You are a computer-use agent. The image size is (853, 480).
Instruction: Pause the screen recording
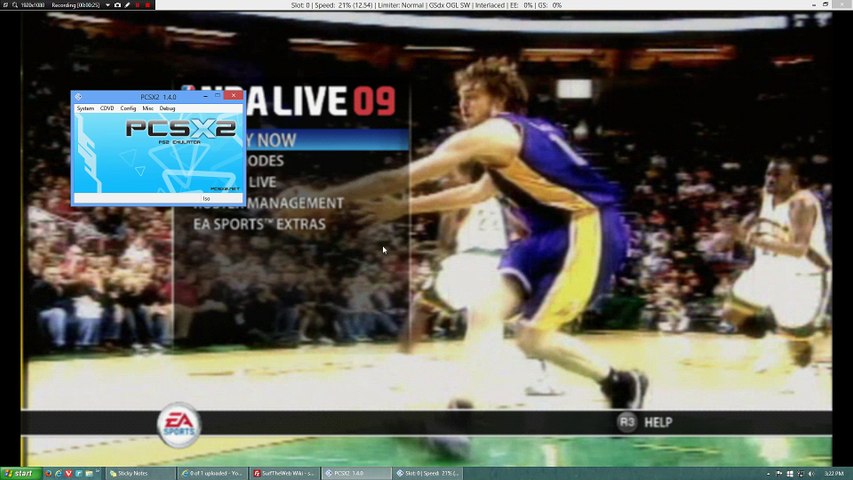[137, 5]
